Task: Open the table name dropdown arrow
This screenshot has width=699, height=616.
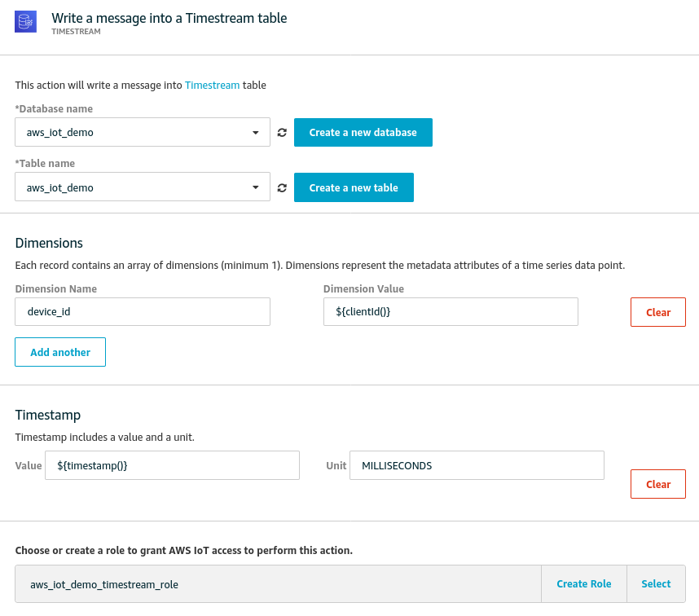Action: 257,187
